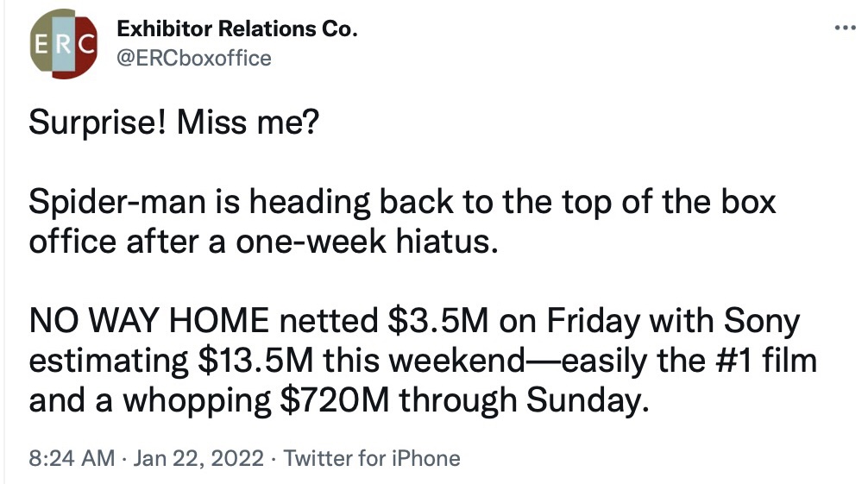The width and height of the screenshot is (868, 484).
Task: Open the three-dot more options menu
Action: [846, 28]
